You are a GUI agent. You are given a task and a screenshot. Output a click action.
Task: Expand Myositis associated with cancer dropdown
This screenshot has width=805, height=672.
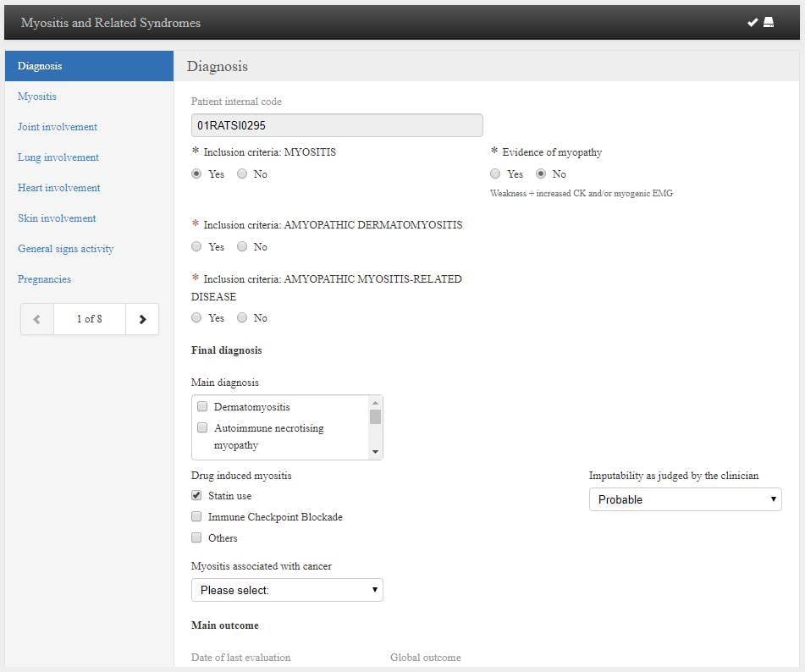287,590
